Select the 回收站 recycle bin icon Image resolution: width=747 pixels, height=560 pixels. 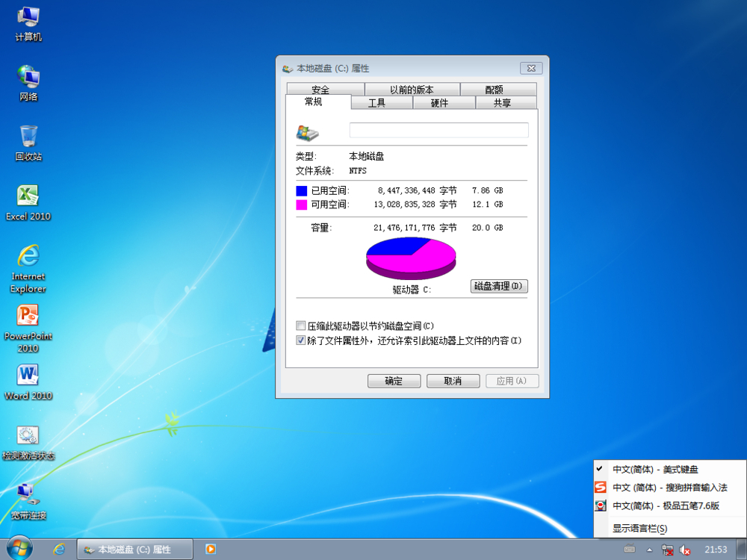pyautogui.click(x=28, y=143)
